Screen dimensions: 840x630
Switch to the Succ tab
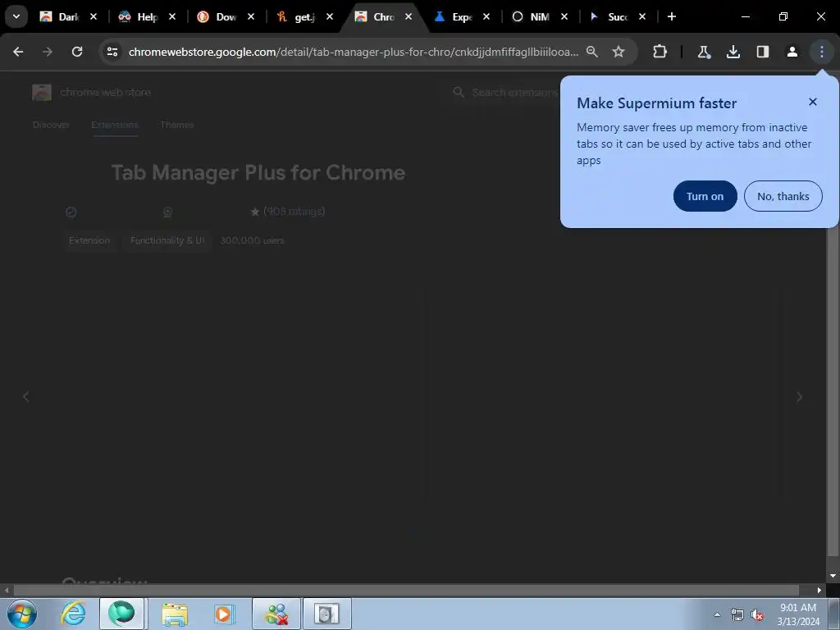click(x=609, y=16)
